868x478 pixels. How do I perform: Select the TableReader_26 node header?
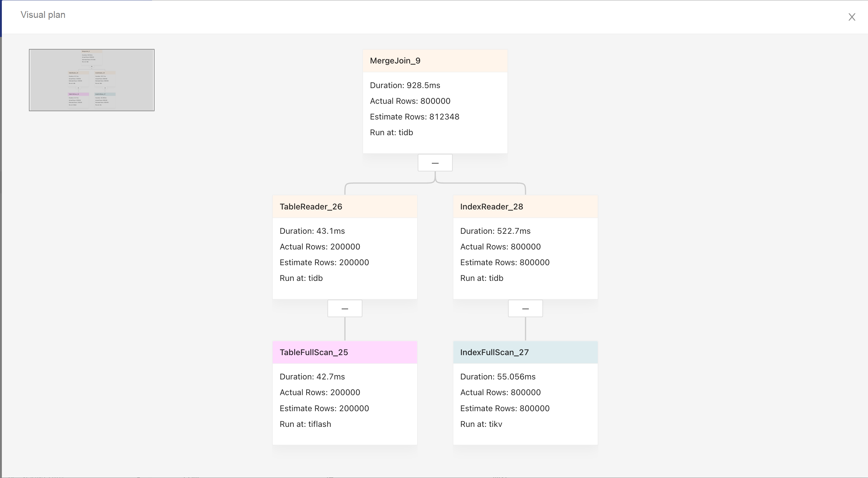345,207
